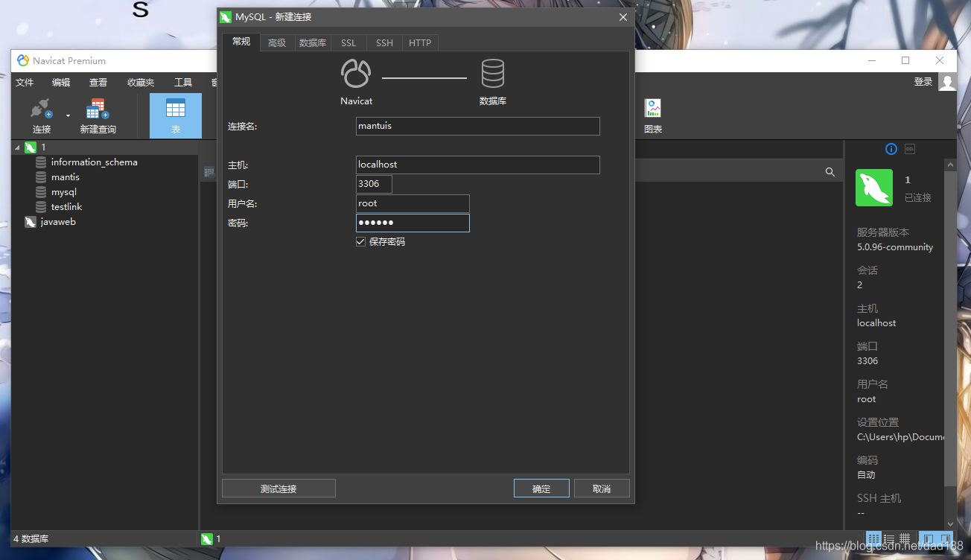The width and height of the screenshot is (971, 560).
Task: Open the 编辑 menu
Action: pyautogui.click(x=61, y=83)
